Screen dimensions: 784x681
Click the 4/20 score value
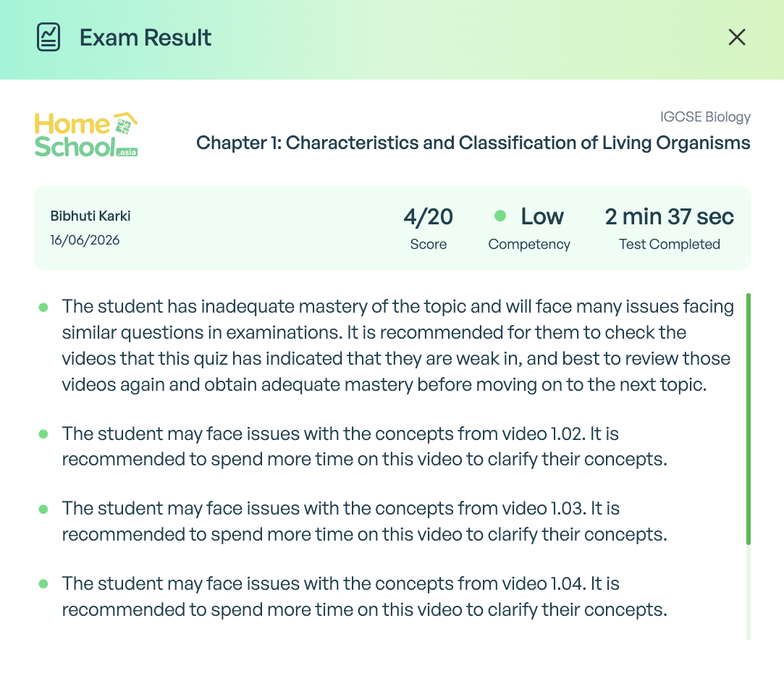coord(429,217)
